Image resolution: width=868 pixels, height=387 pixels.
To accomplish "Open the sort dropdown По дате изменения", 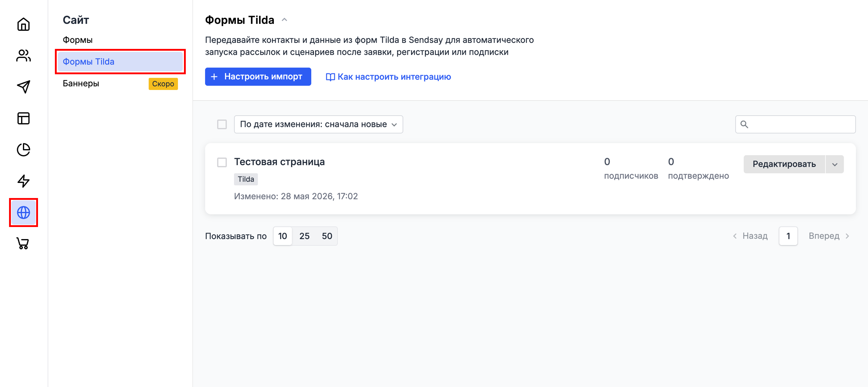I will tap(318, 124).
